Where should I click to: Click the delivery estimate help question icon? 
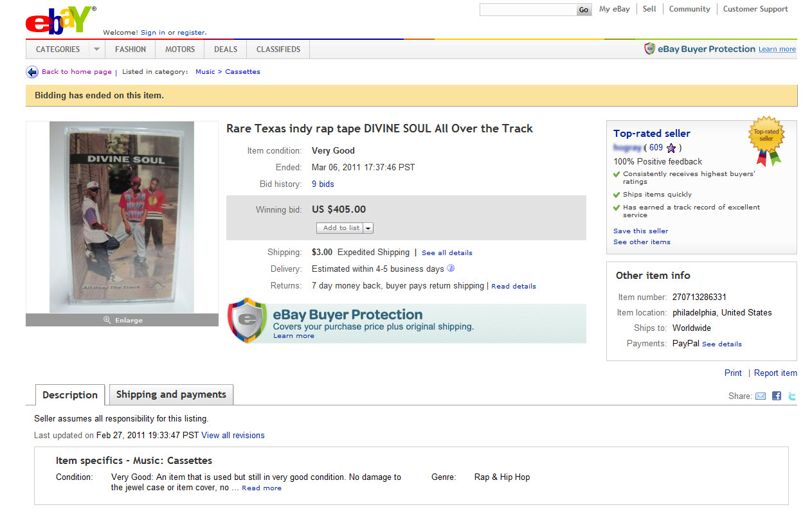tap(451, 269)
